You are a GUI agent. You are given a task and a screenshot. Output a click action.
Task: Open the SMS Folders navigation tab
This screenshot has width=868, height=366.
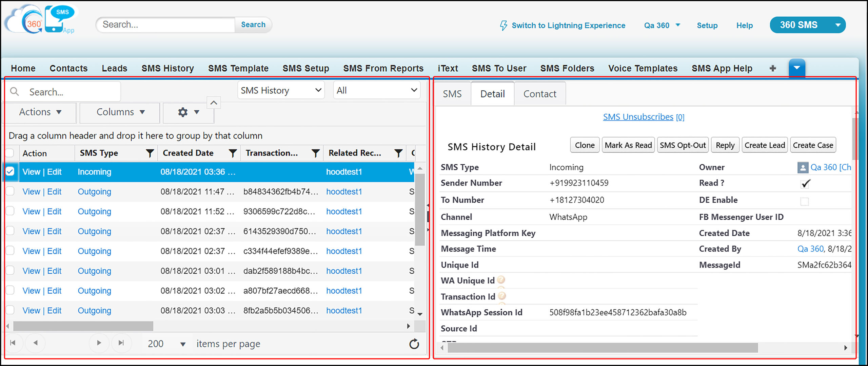(567, 68)
